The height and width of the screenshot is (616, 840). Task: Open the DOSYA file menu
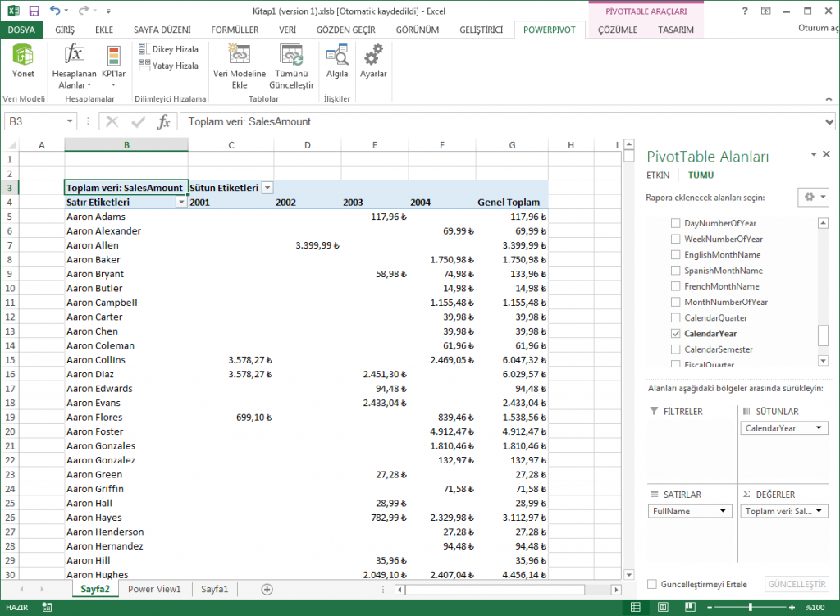click(21, 30)
